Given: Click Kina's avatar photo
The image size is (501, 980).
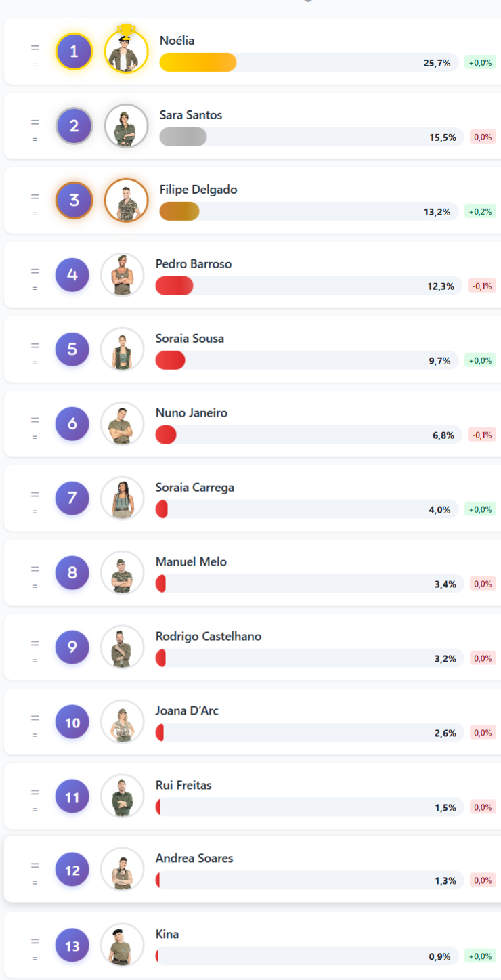Looking at the screenshot, I should (x=122, y=945).
